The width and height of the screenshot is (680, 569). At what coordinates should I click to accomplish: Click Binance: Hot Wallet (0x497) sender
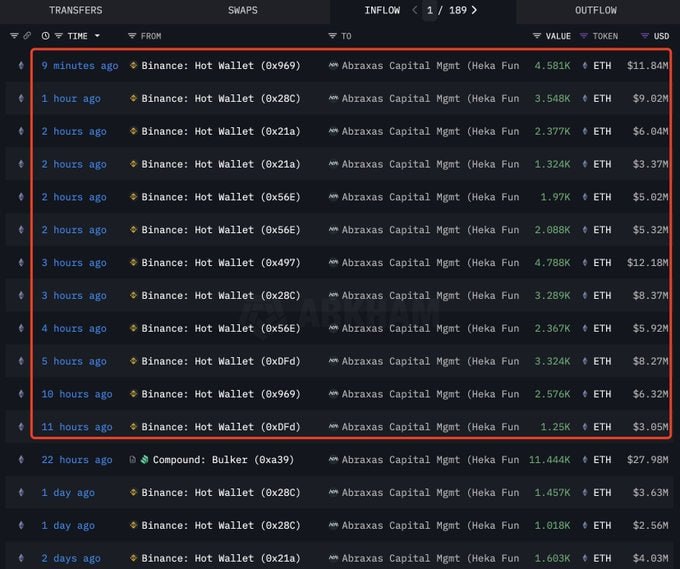221,263
